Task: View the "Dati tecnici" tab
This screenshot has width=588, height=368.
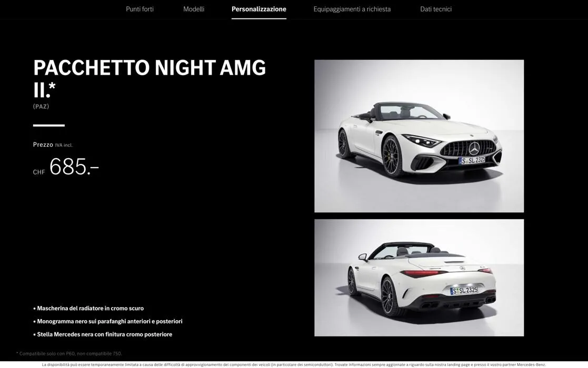Action: (x=435, y=8)
